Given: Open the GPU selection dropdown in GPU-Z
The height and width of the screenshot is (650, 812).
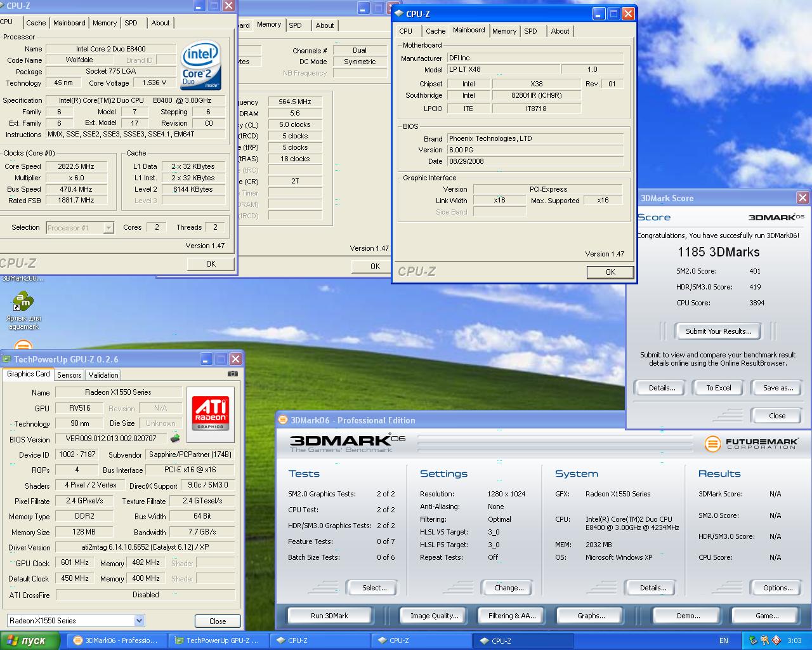Looking at the screenshot, I should click(140, 621).
